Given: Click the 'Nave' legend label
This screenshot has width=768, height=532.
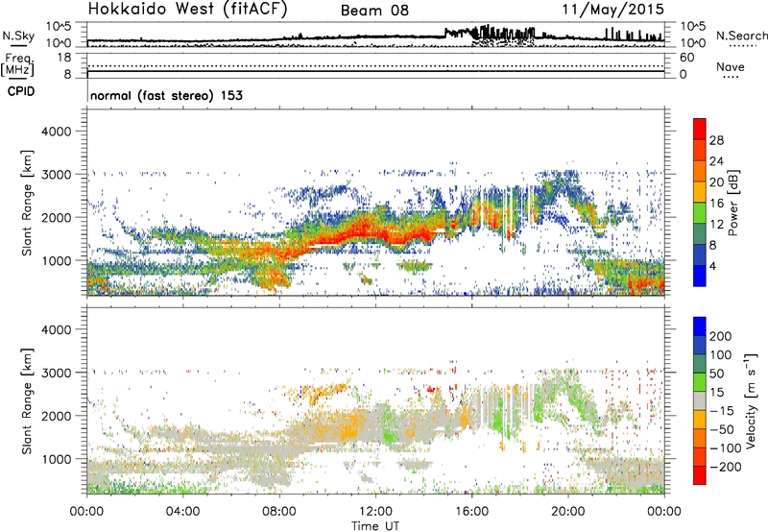Looking at the screenshot, I should click(731, 67).
